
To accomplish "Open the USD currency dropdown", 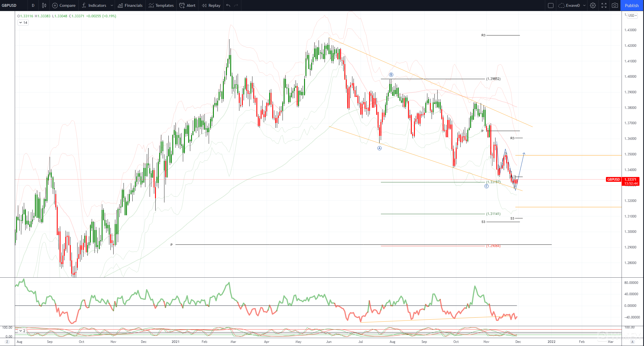I will tap(632, 16).
